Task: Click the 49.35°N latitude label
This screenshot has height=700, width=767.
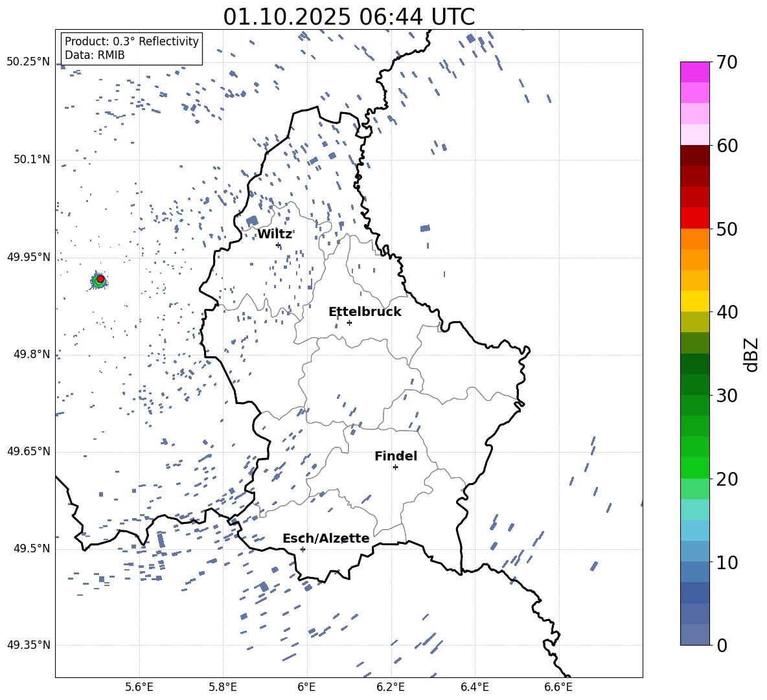Action: pyautogui.click(x=29, y=645)
